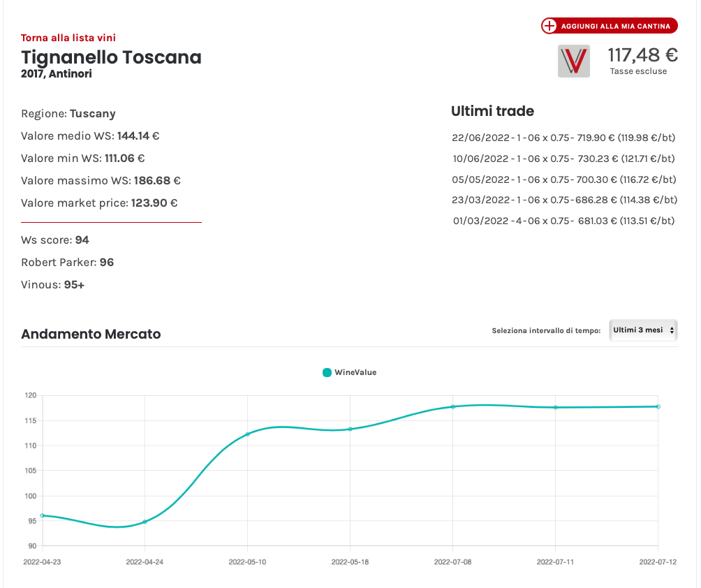Click the 2017, Antinori subtitle
The width and height of the screenshot is (701, 588).
point(57,74)
